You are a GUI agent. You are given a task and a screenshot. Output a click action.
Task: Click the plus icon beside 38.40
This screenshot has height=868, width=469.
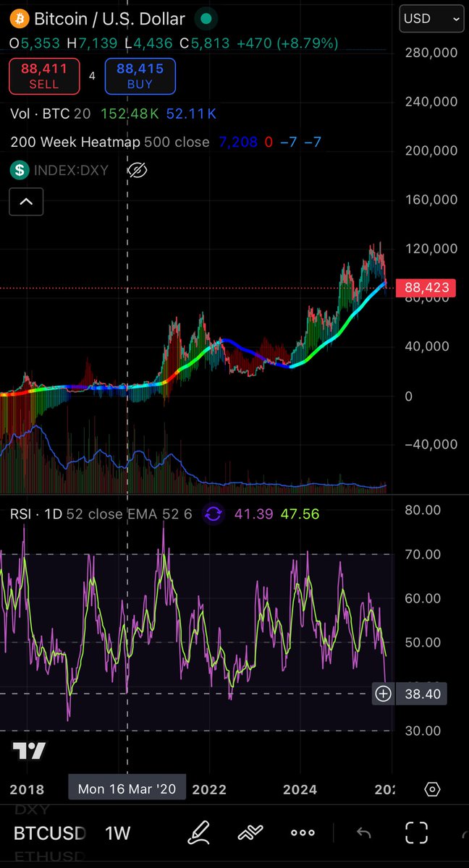point(384,694)
